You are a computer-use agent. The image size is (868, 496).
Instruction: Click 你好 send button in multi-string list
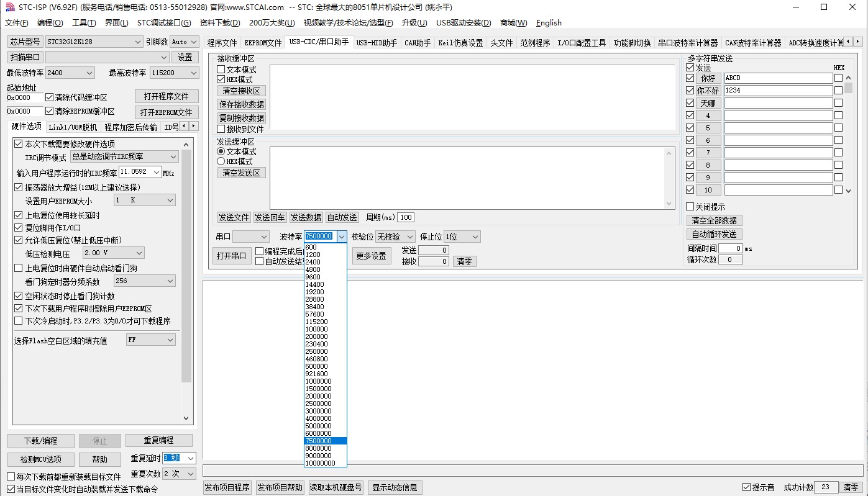pyautogui.click(x=708, y=78)
